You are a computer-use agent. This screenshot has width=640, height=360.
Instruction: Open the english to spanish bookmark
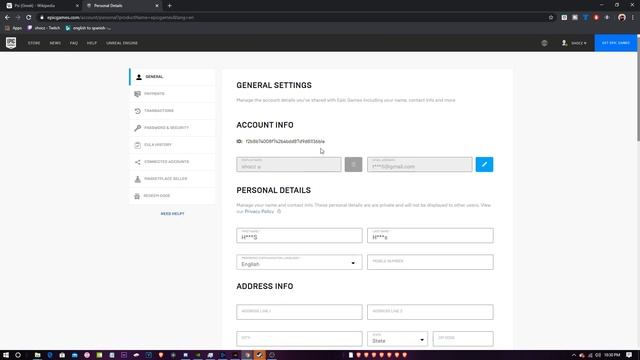click(87, 28)
